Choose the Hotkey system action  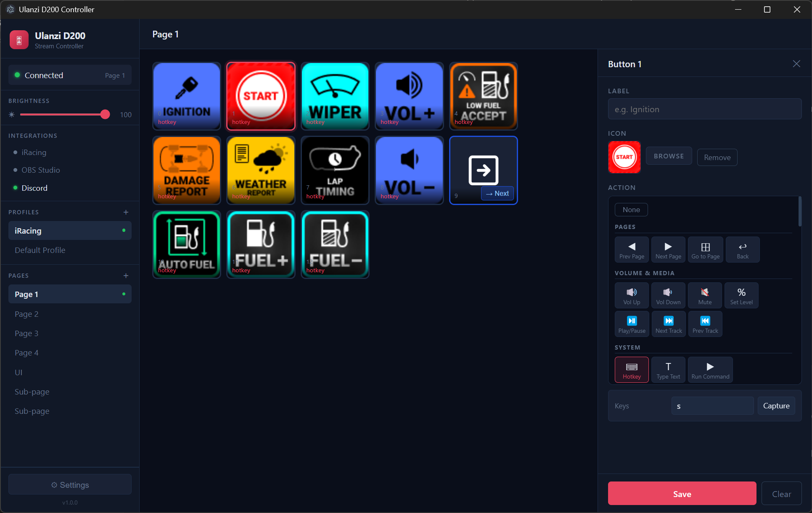[x=632, y=370]
